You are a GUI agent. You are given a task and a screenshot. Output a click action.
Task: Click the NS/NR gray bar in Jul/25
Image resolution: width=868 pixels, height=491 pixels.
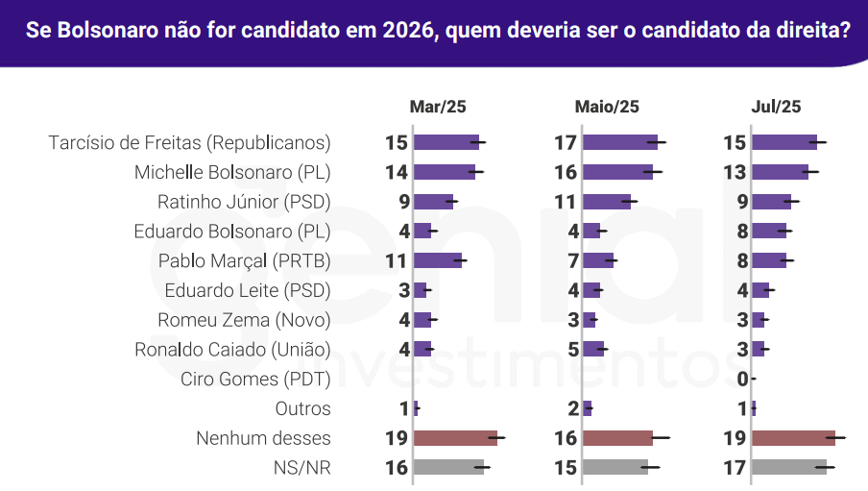[789, 467]
